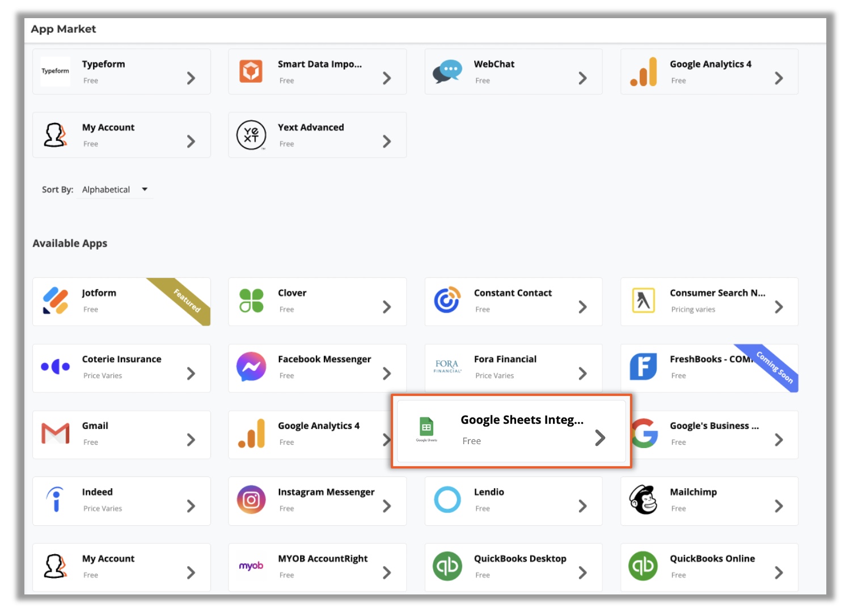Viewport: 845px width, 616px height.
Task: Click the Jotform pencil logo icon
Action: click(56, 301)
